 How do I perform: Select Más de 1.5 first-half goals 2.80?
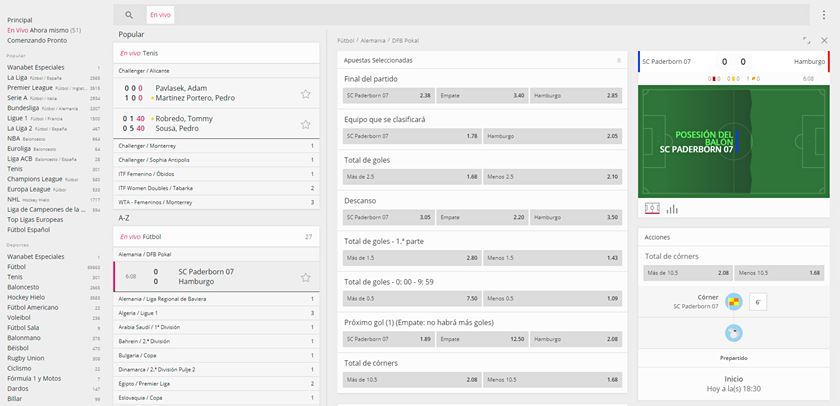click(x=412, y=258)
